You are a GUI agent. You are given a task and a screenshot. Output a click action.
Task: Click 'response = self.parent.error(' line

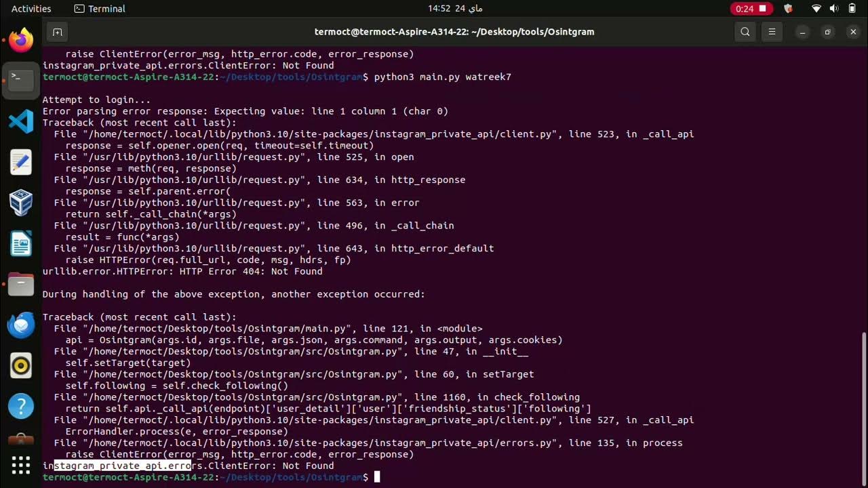tap(149, 191)
